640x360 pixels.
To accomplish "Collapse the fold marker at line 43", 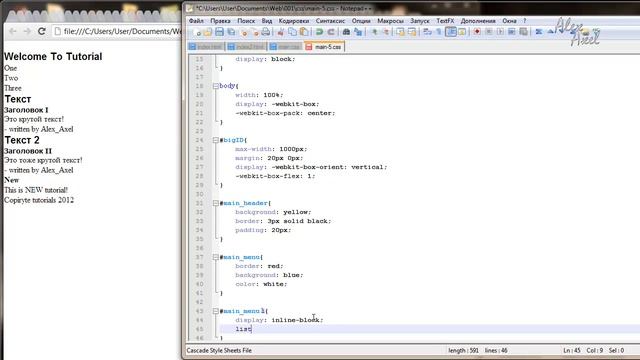I will click(216, 311).
